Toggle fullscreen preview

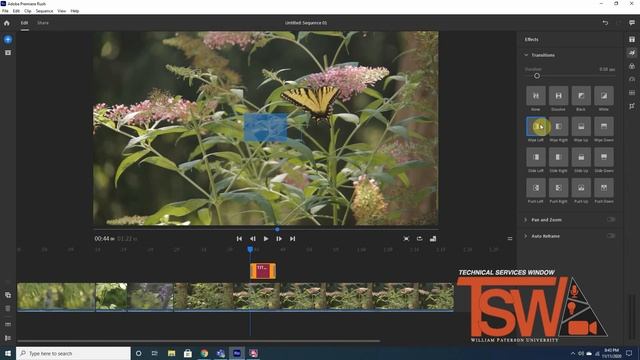(x=406, y=239)
